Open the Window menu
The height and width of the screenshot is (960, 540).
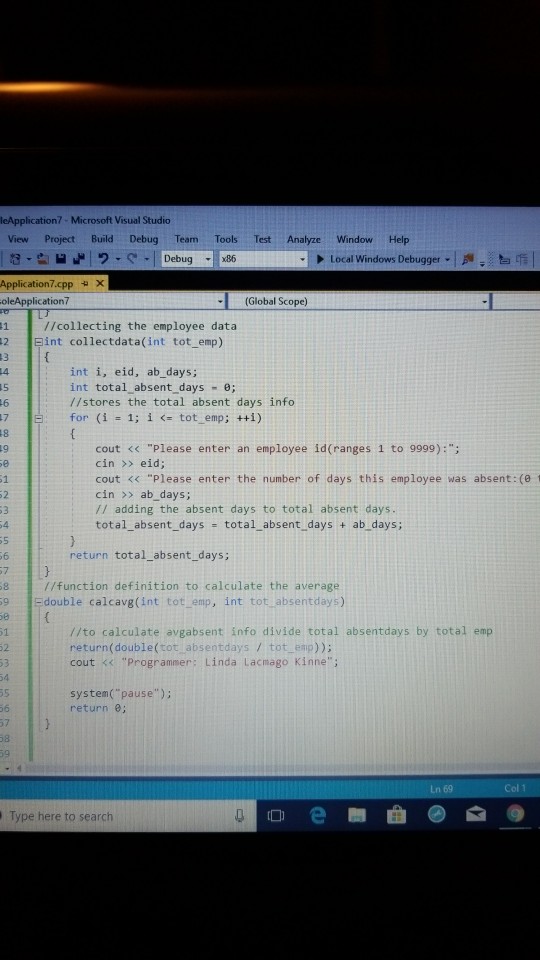click(354, 239)
